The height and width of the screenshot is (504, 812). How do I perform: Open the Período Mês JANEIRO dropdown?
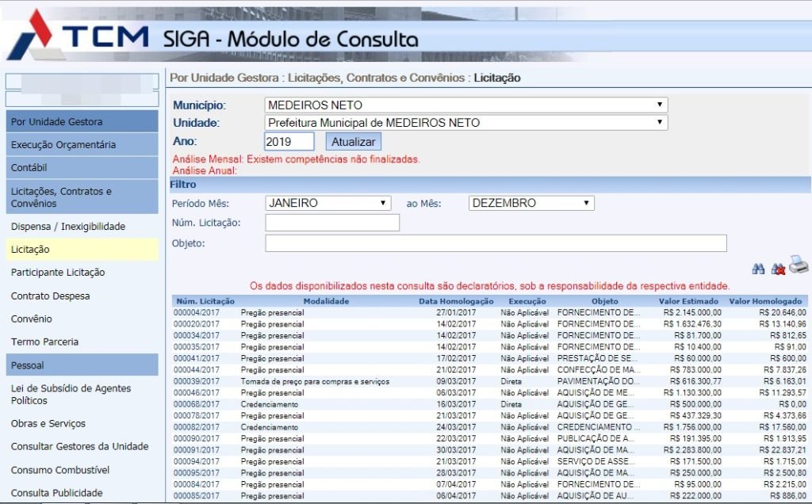pos(327,203)
